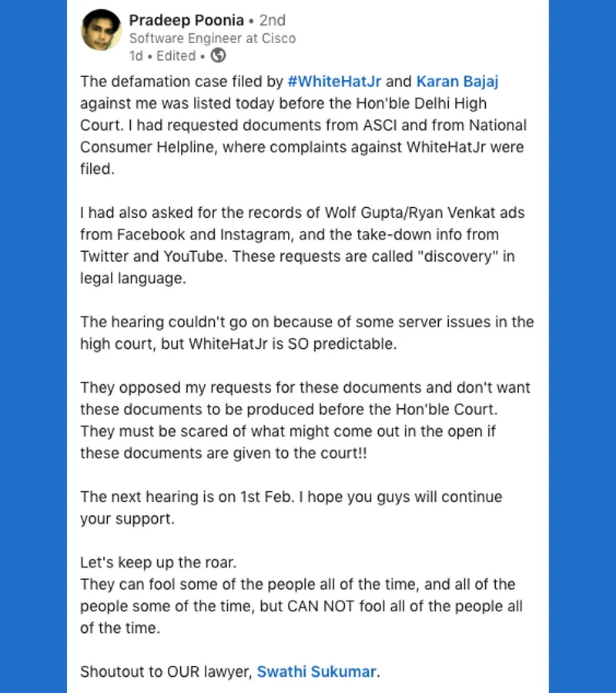Click the blue margin left of post
This screenshot has width=616, height=693.
(33, 346)
